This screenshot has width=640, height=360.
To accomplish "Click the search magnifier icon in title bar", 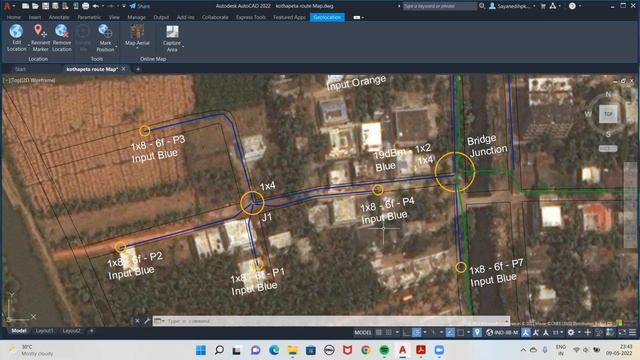I will 482,6.
